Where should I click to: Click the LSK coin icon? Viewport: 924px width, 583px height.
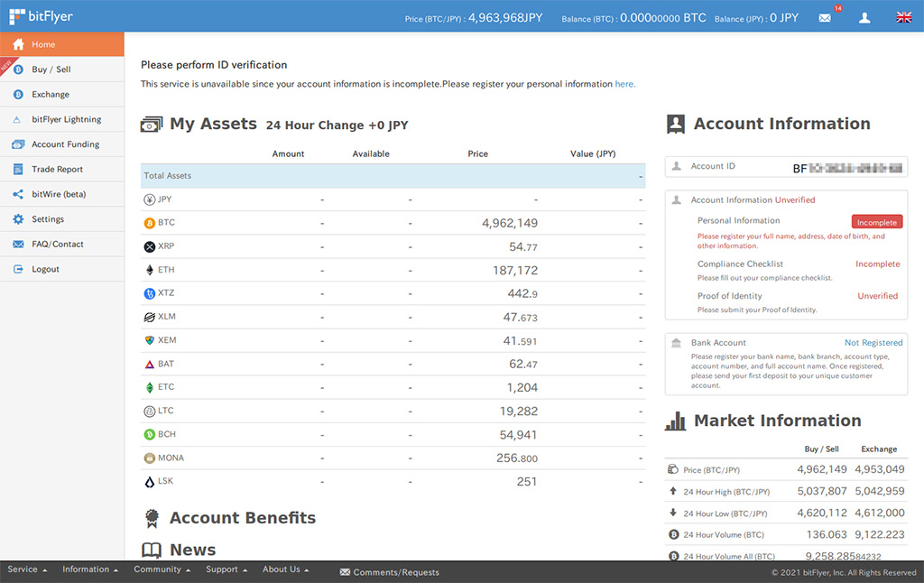click(x=150, y=482)
